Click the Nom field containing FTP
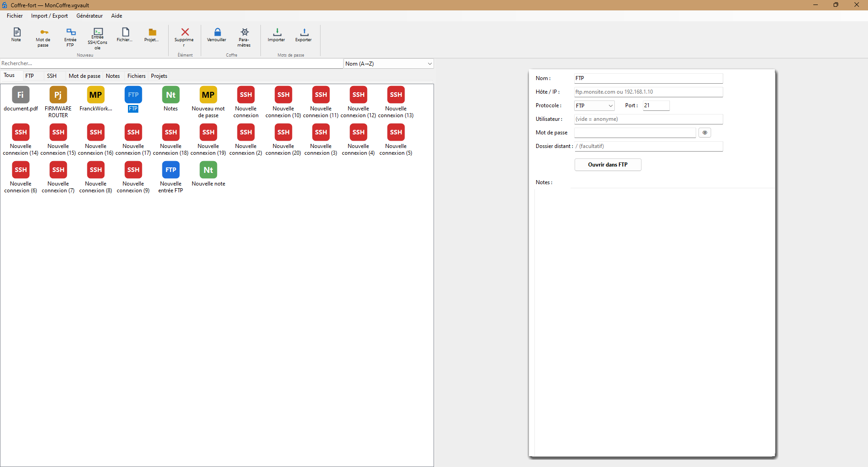This screenshot has height=467, width=868. 648,78
